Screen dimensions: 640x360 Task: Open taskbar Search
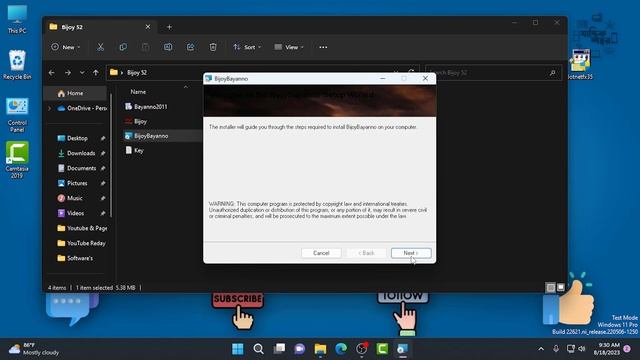tap(258, 349)
